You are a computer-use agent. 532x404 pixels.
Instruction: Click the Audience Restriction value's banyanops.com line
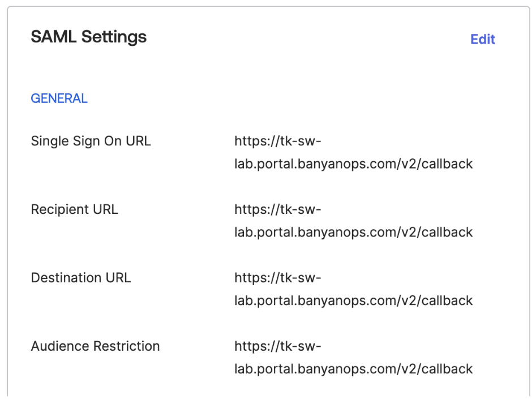coord(353,369)
